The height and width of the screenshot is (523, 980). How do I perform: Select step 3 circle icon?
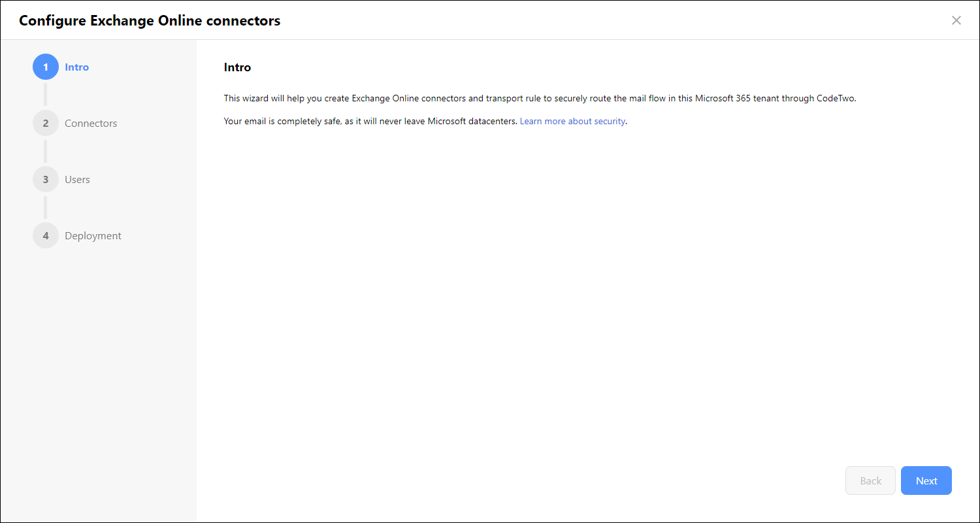tap(46, 179)
